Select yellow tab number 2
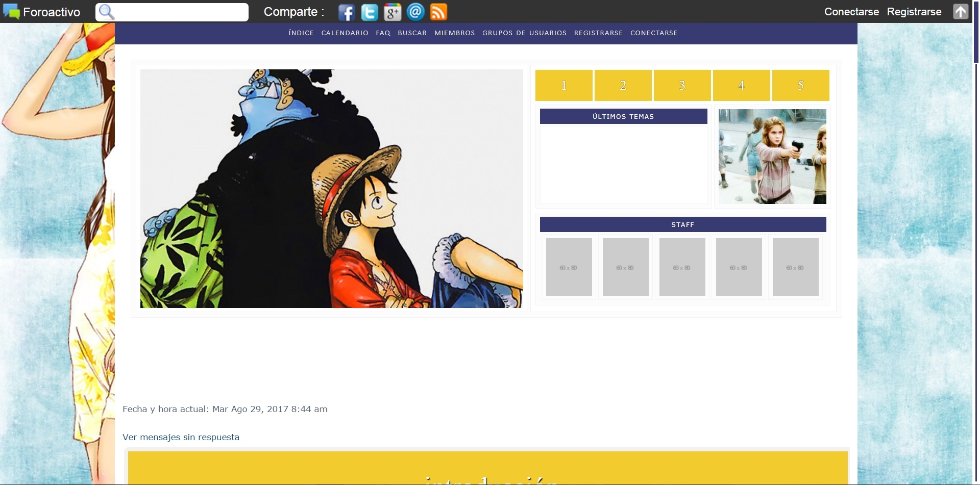The width and height of the screenshot is (980, 485). click(x=623, y=85)
